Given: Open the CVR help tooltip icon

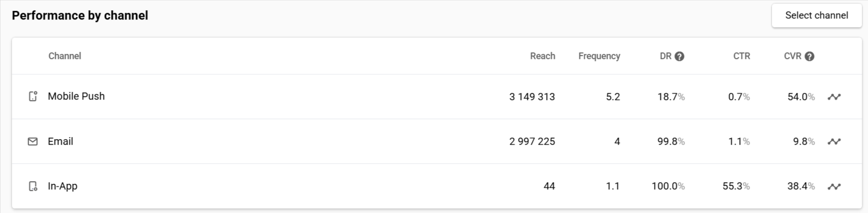Looking at the screenshot, I should 810,56.
